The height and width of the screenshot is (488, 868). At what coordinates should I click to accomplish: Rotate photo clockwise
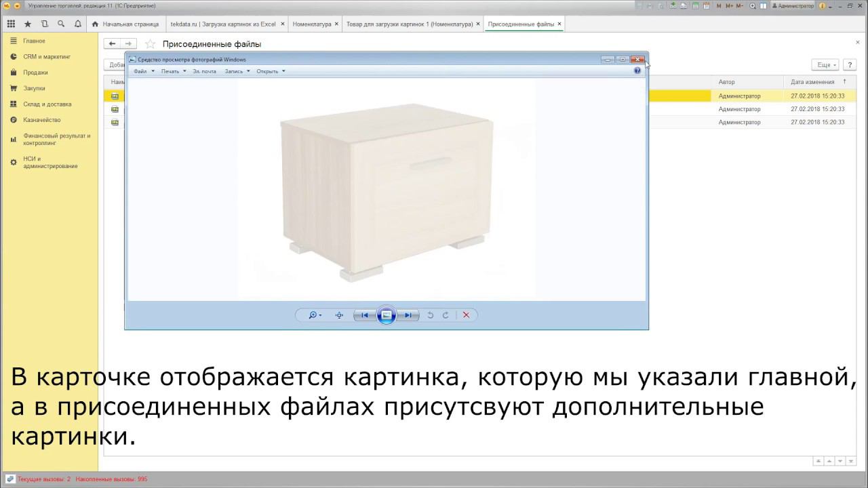coord(446,315)
